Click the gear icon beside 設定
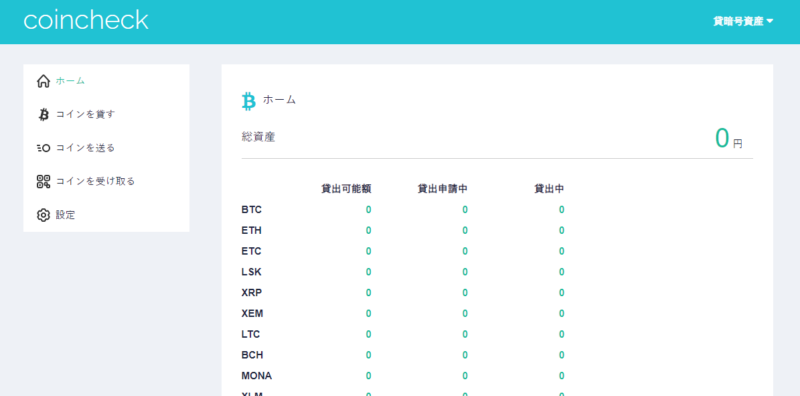The image size is (800, 396). point(43,215)
